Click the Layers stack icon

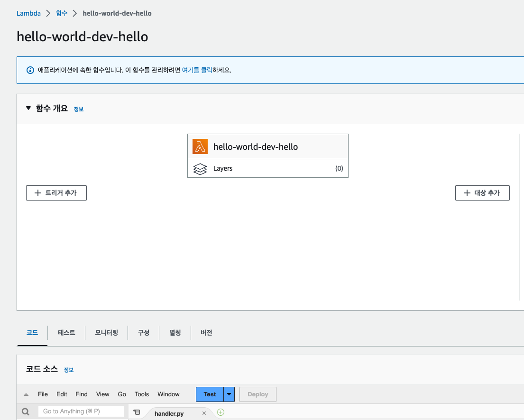pos(200,169)
